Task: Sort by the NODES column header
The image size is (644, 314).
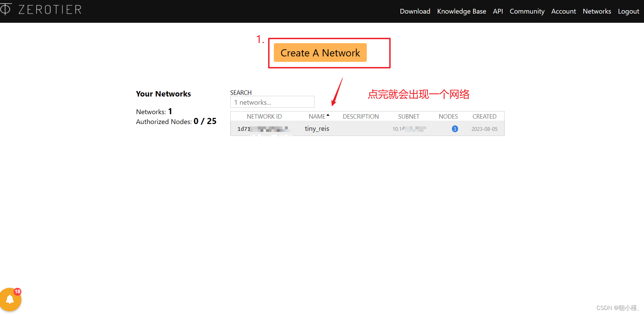Action: (x=448, y=116)
